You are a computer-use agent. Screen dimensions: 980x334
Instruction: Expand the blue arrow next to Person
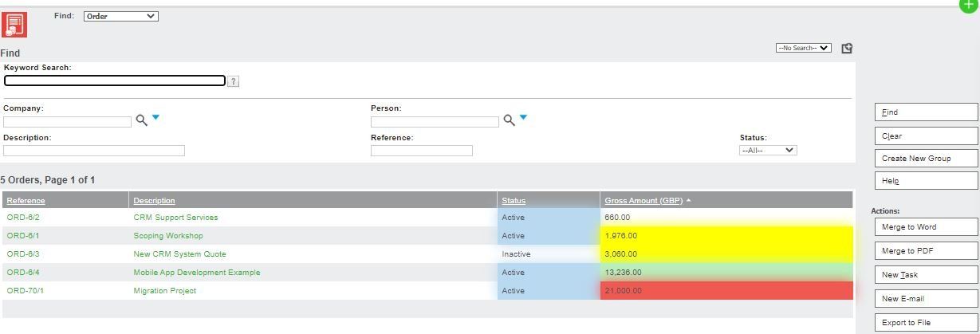pyautogui.click(x=523, y=117)
